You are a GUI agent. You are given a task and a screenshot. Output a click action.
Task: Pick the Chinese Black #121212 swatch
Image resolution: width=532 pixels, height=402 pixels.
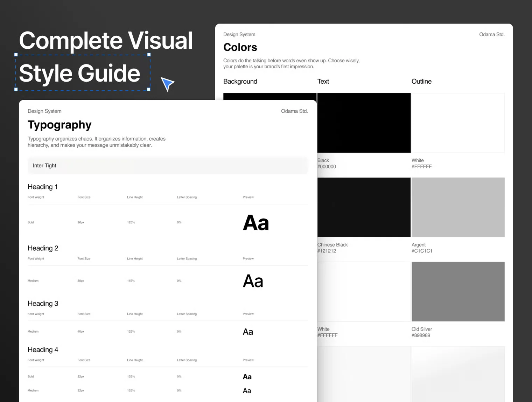pyautogui.click(x=364, y=207)
